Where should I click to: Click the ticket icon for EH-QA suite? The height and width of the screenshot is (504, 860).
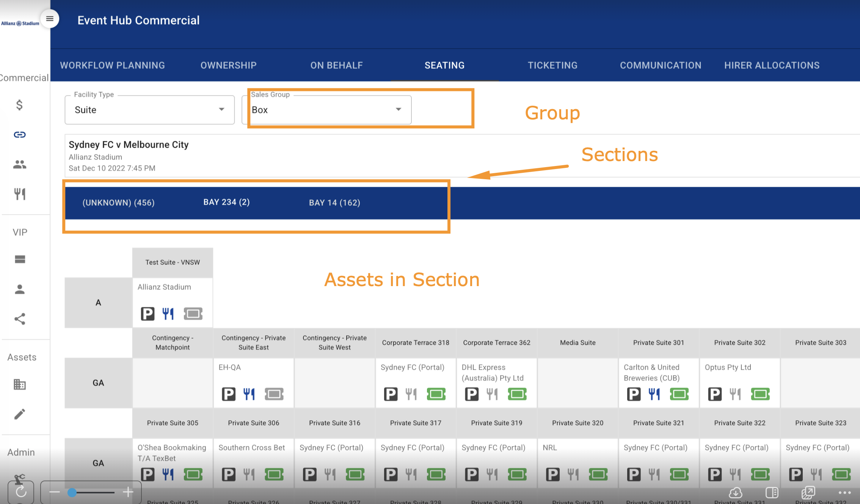point(274,394)
